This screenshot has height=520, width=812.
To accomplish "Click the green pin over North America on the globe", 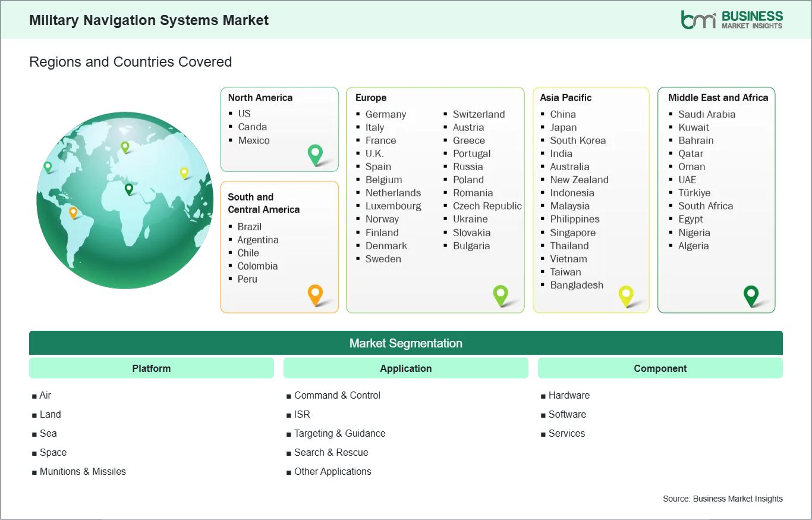I will click(x=48, y=167).
